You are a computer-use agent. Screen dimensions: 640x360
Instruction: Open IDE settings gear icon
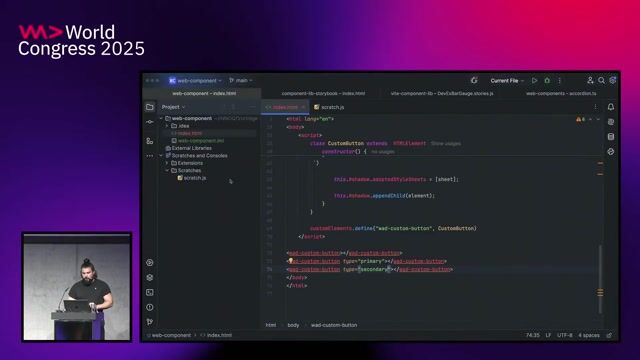click(613, 80)
